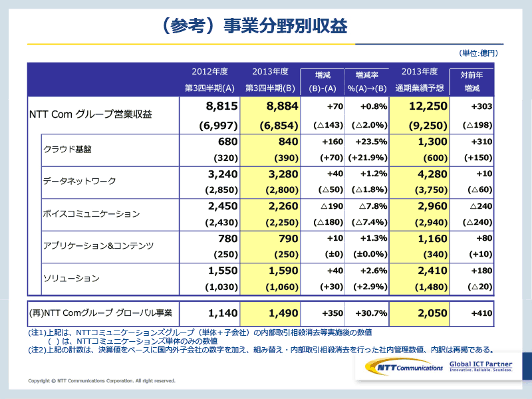Select the global value 1,140
Screen dimensions: 532x399
tap(223, 313)
